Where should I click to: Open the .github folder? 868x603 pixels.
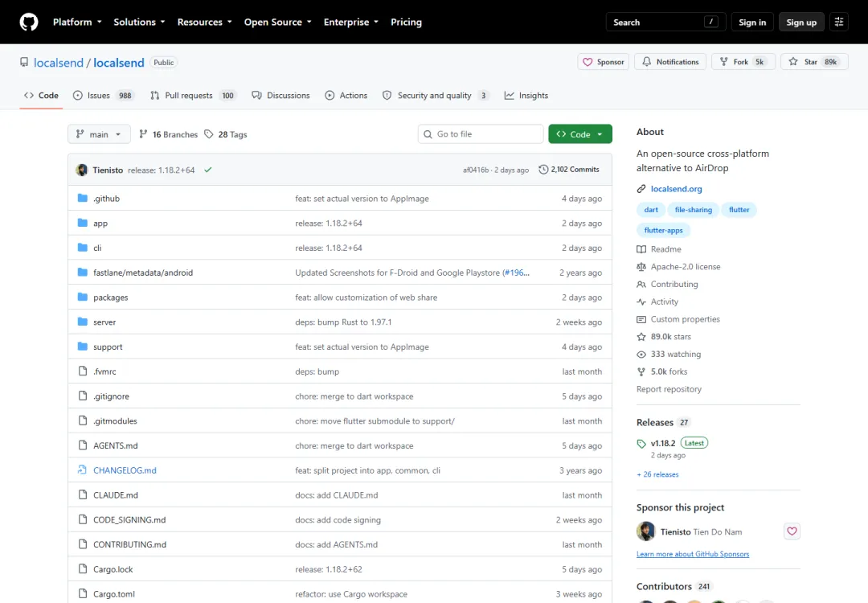click(x=106, y=199)
